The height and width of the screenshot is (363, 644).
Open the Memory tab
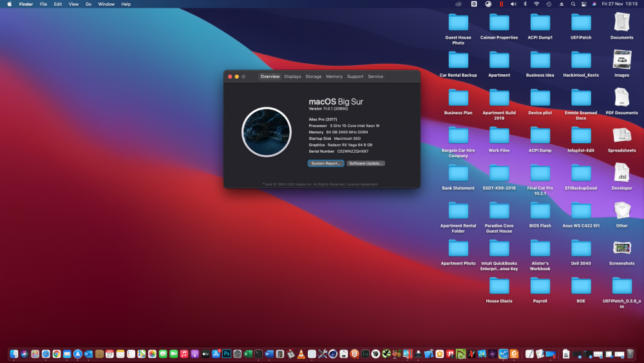(334, 77)
